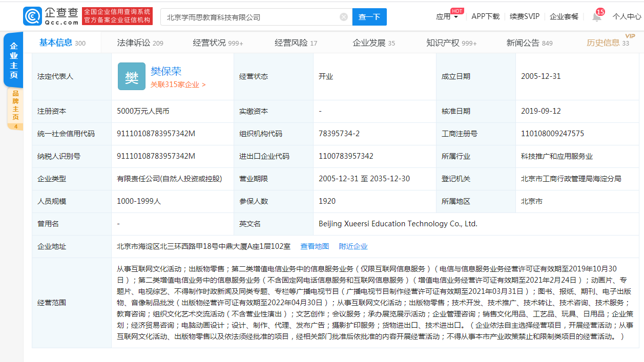Open the 应用 dropdown menu
Screen dimensions: 644x362
pos(447,16)
